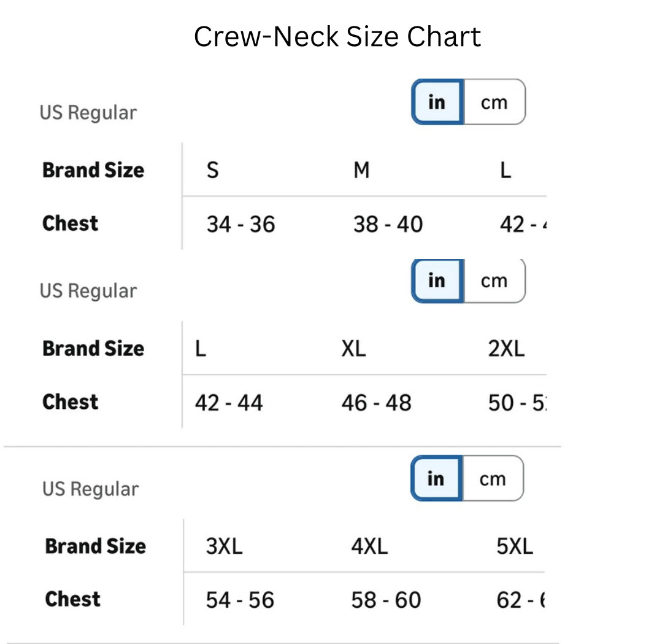This screenshot has height=644, width=646.
Task: Click the 'Brand Size' row header in the first chart
Action: pos(93,170)
